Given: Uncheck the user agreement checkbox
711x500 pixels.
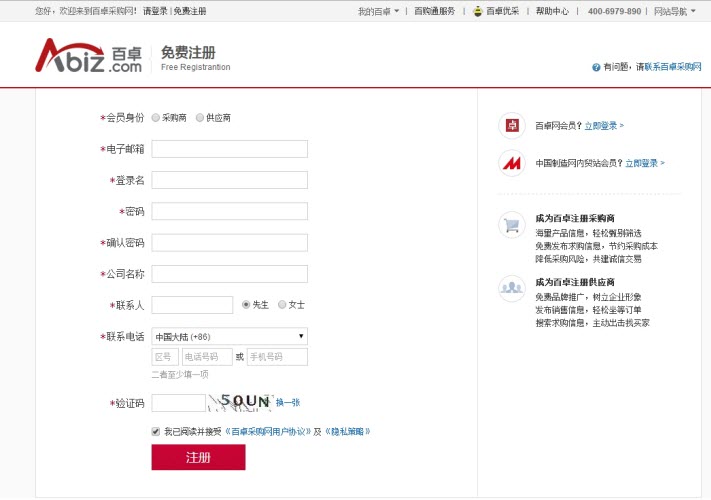Looking at the screenshot, I should [x=156, y=432].
